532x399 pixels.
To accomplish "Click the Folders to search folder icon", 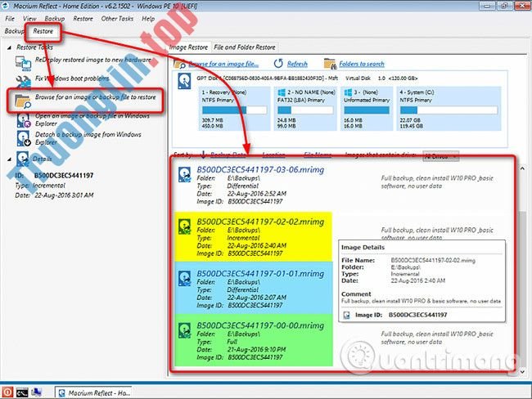I will tap(330, 64).
